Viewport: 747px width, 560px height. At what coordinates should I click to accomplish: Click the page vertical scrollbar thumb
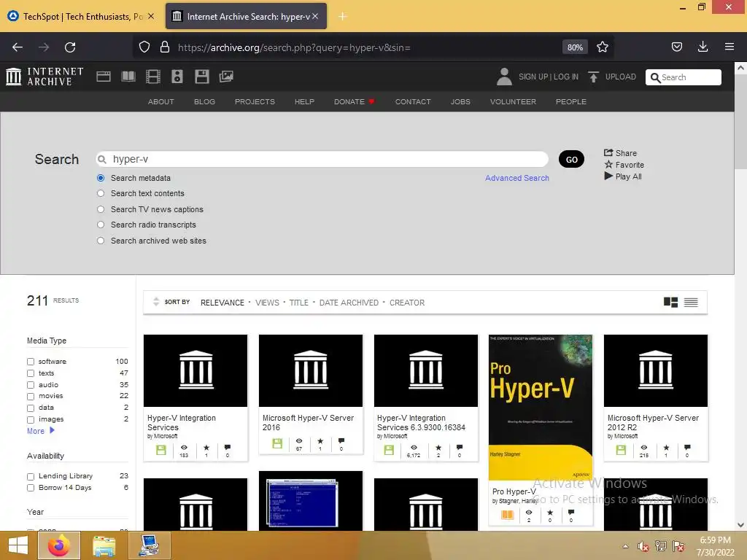[740, 121]
